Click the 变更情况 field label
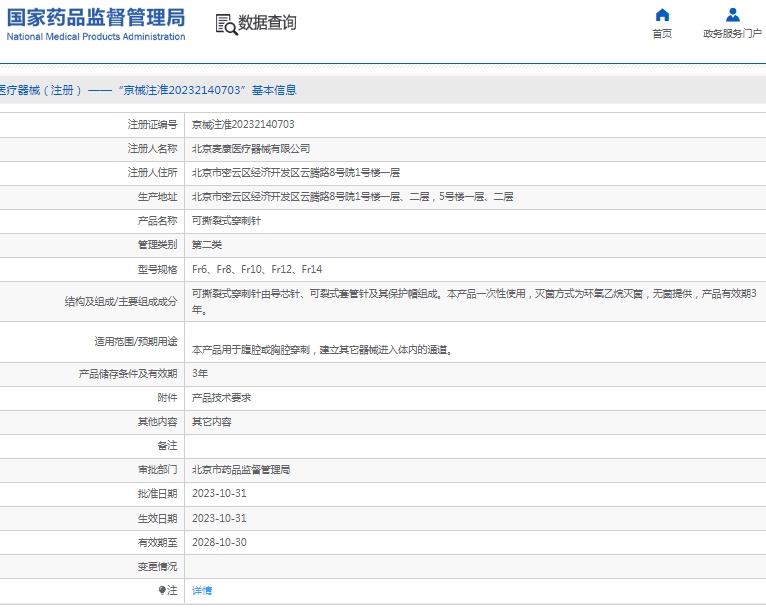 [157, 567]
